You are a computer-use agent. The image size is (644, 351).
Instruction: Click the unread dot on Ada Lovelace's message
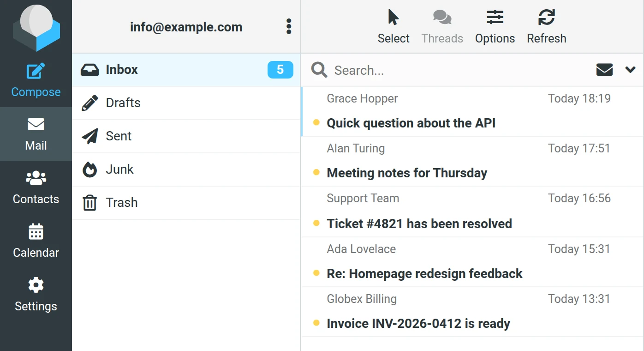click(316, 273)
